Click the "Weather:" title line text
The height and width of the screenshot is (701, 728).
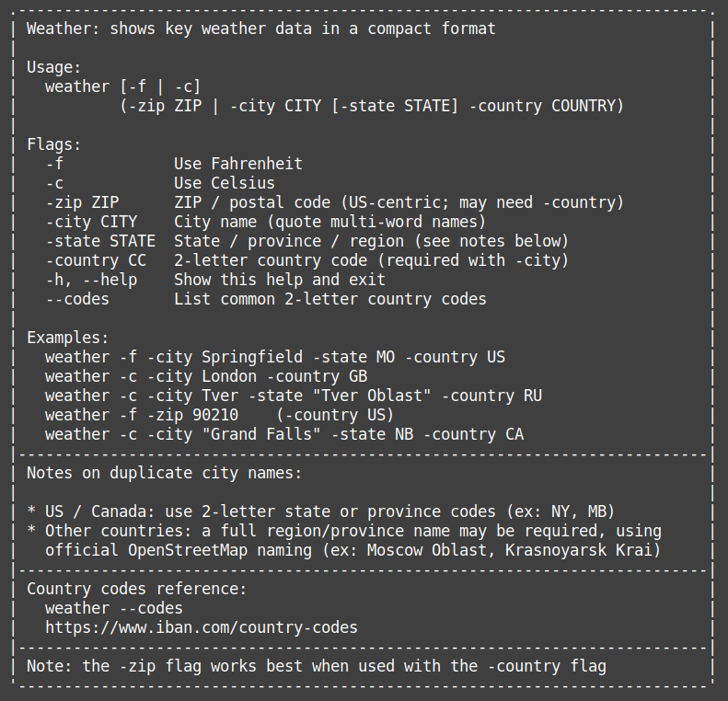[260, 29]
